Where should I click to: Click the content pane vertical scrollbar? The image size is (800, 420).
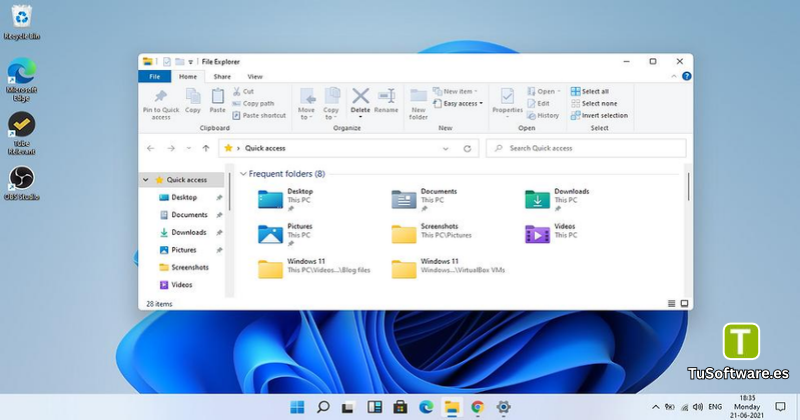688,187
